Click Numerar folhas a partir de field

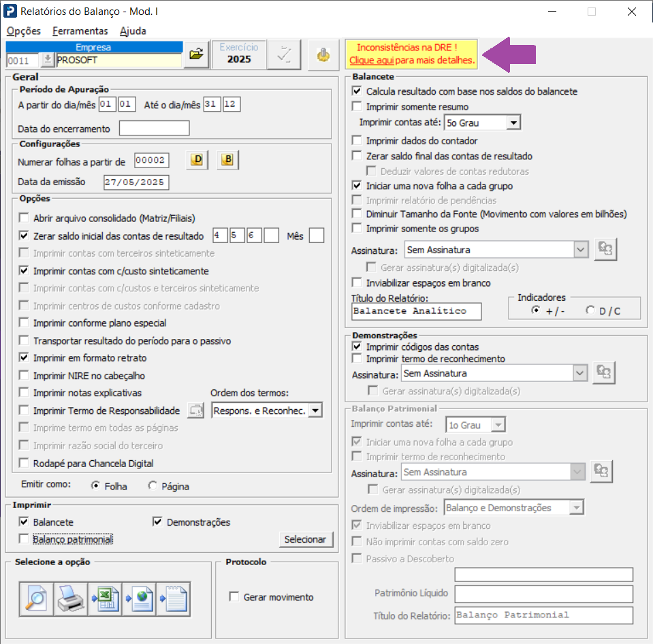[x=152, y=160]
